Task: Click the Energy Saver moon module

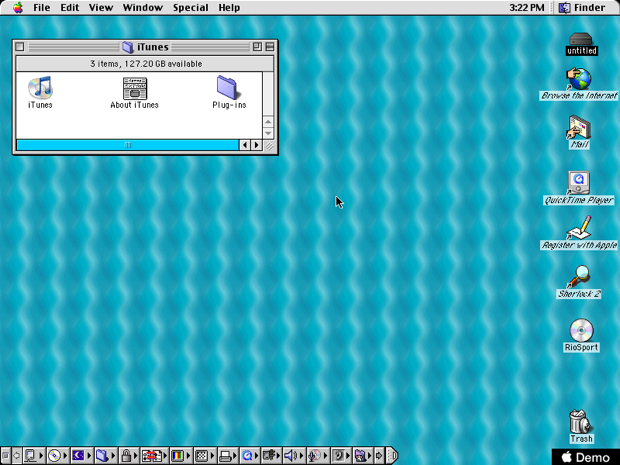Action: pyautogui.click(x=82, y=456)
